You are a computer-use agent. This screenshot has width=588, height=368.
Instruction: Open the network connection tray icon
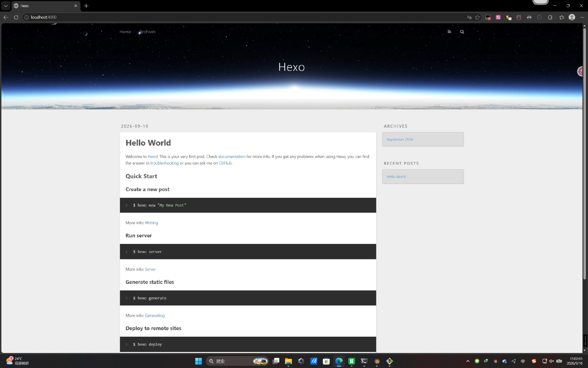[544, 361]
